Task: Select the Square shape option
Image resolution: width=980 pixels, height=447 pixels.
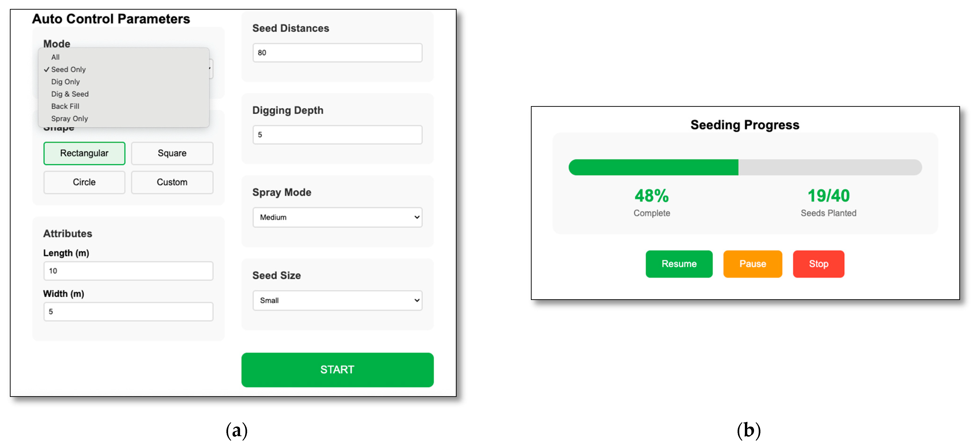Action: coord(172,153)
